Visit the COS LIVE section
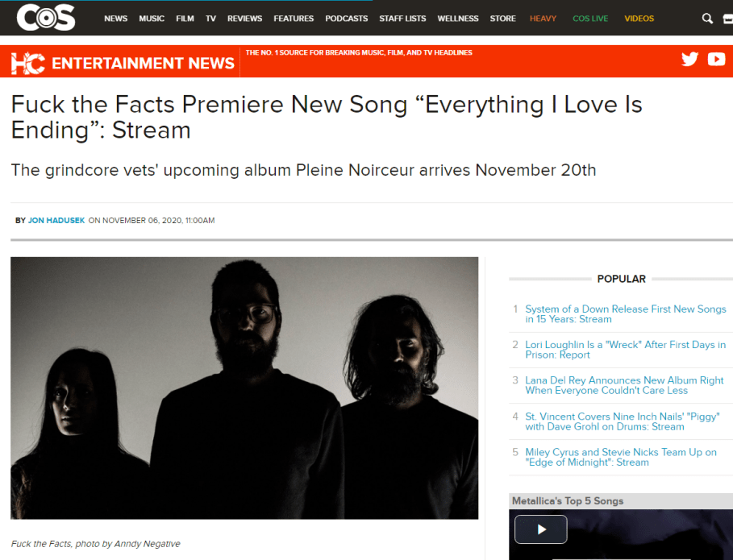Viewport: 733px width, 560px height. [x=590, y=19]
